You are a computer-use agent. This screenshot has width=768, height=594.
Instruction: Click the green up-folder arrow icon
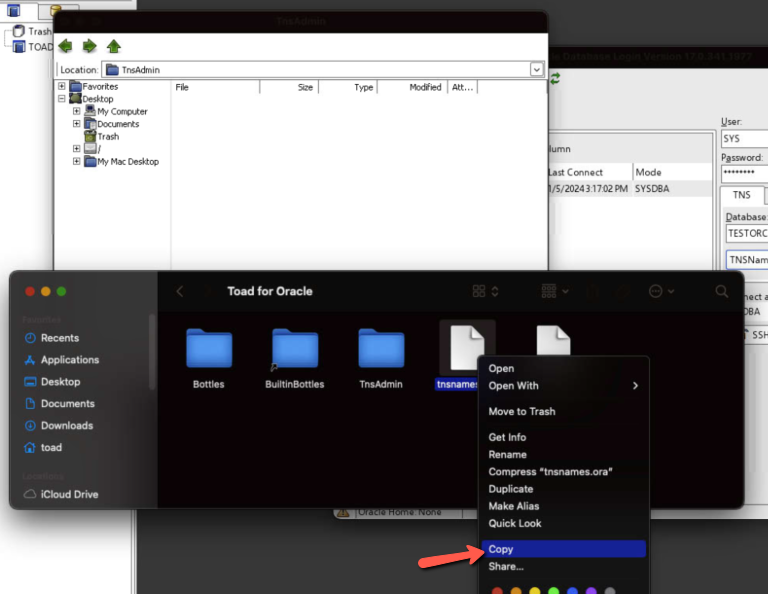pyautogui.click(x=114, y=47)
